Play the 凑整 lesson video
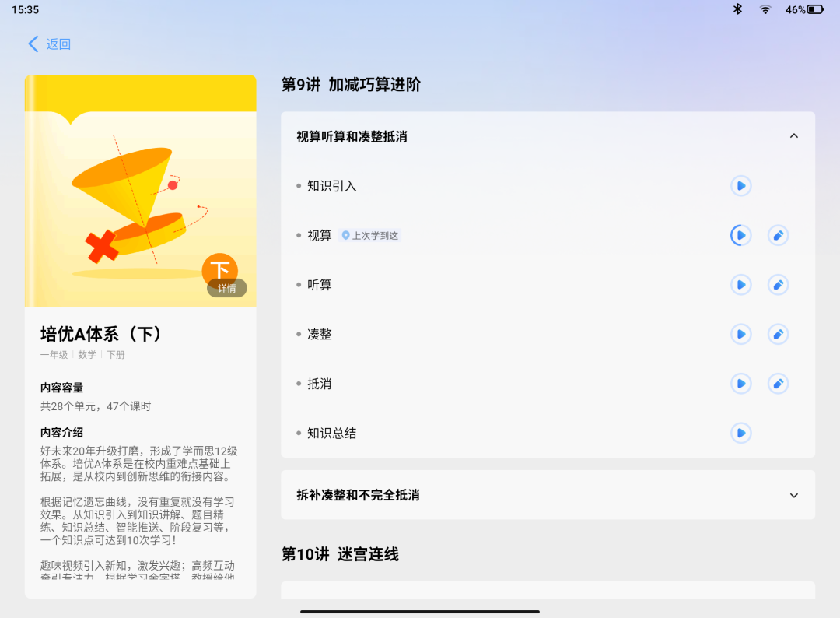The image size is (840, 618). (741, 335)
